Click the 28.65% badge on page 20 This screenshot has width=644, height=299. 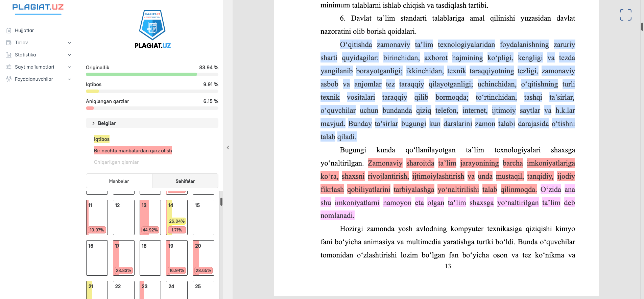pyautogui.click(x=204, y=271)
